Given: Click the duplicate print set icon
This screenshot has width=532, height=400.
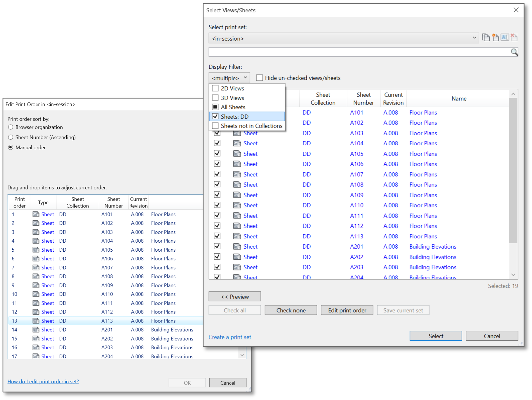Looking at the screenshot, I should [x=486, y=38].
